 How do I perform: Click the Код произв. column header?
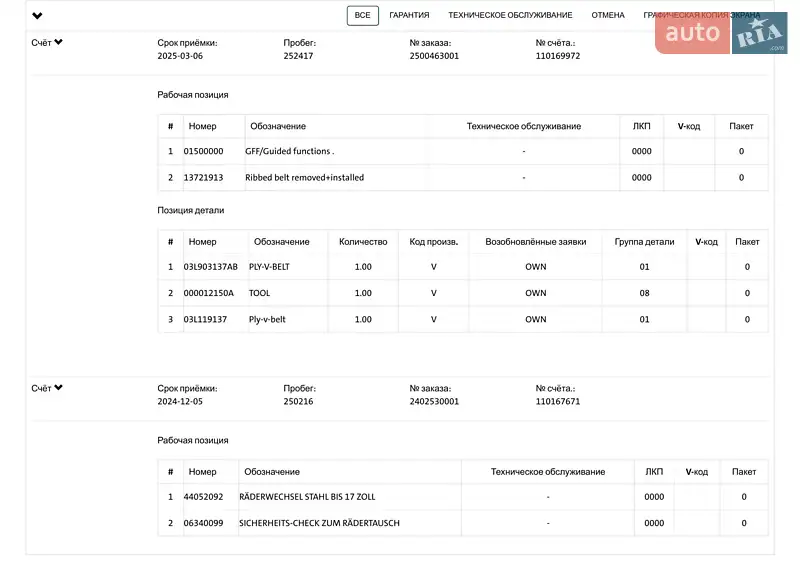434,241
